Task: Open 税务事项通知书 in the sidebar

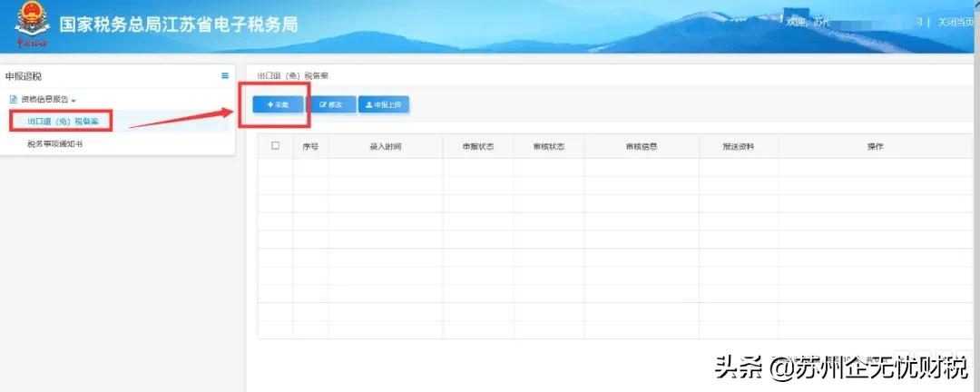Action: pos(55,143)
